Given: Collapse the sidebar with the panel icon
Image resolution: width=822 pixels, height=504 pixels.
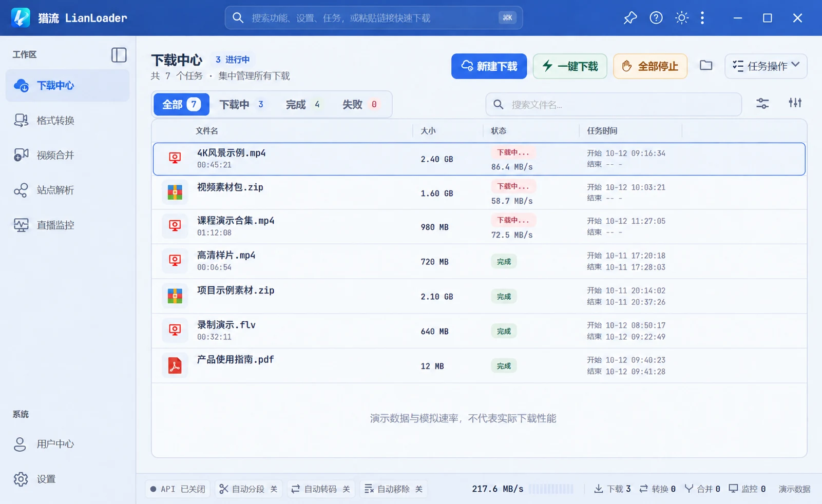Looking at the screenshot, I should tap(119, 55).
